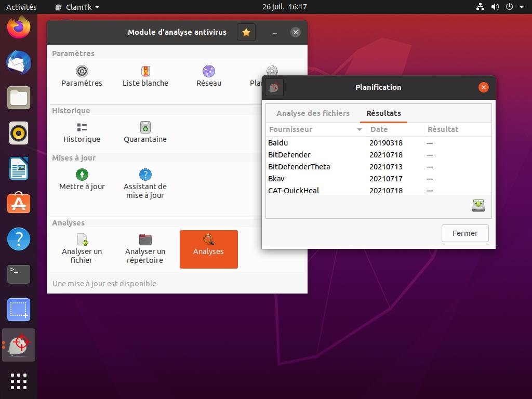Open the Historique scan history
This screenshot has height=399, width=532.
tap(82, 128)
